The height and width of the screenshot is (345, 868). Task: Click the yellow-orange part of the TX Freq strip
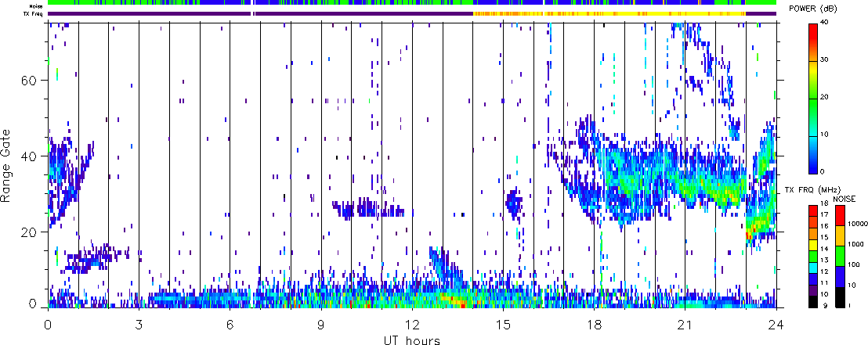point(609,13)
